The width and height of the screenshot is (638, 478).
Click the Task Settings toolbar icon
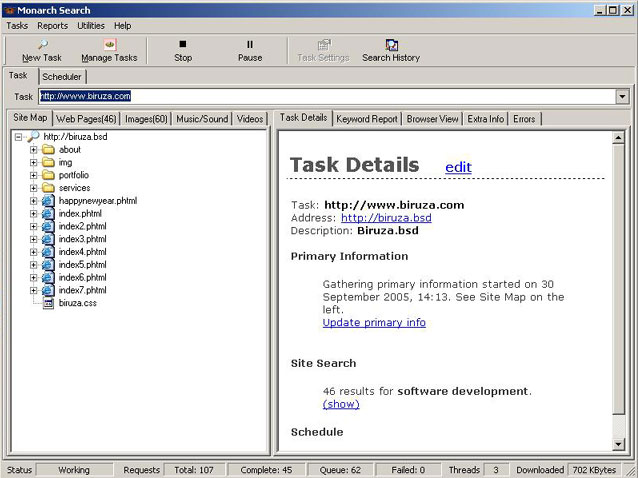(324, 45)
